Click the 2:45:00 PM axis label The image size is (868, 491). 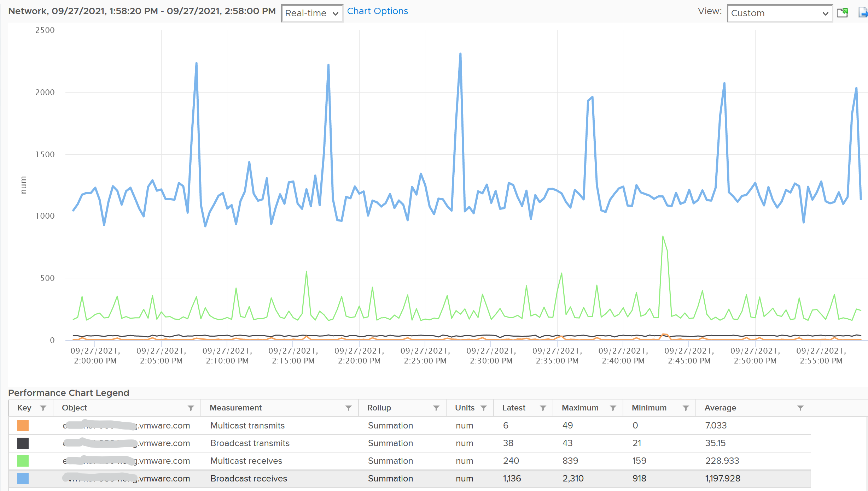(x=689, y=356)
